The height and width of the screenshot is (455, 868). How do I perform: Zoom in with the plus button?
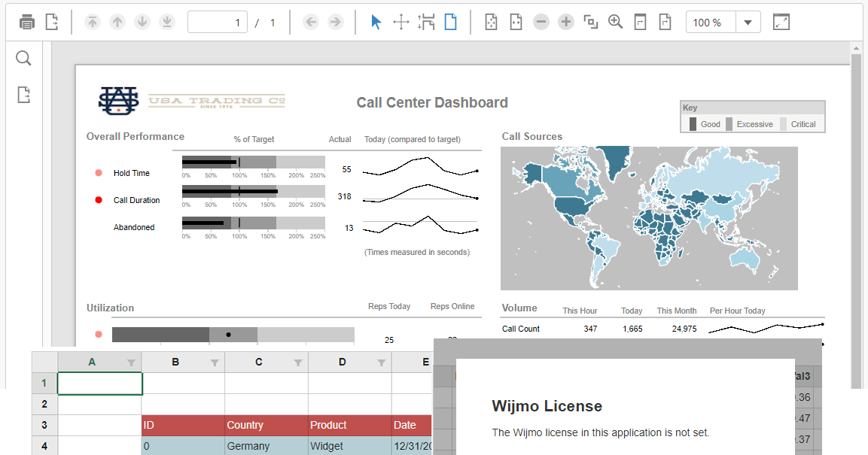tap(566, 22)
